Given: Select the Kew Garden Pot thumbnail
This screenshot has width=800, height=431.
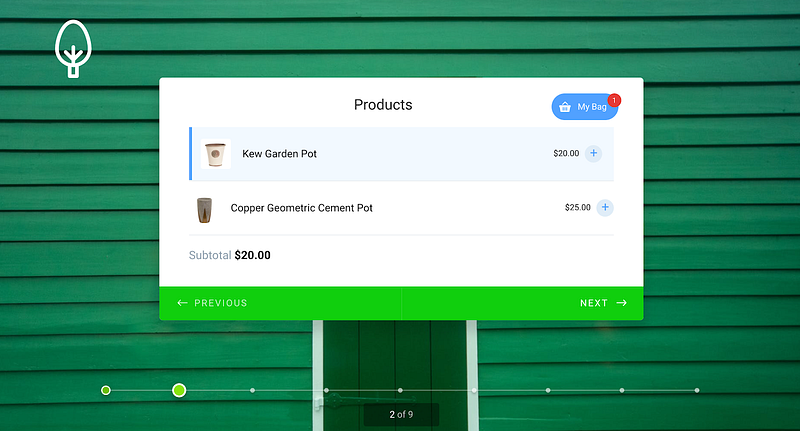Looking at the screenshot, I should click(x=215, y=154).
